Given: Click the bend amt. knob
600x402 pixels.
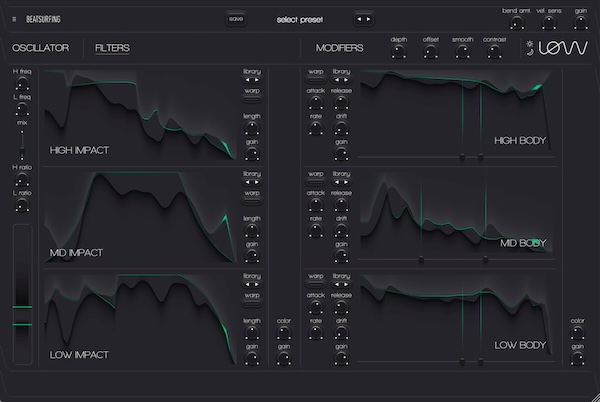Looking at the screenshot, I should 518,23.
